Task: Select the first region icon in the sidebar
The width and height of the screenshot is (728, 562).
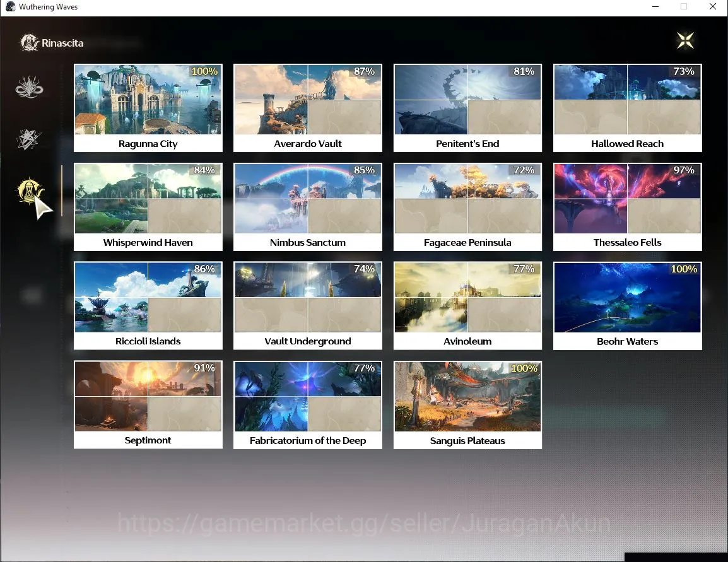Action: coord(29,87)
